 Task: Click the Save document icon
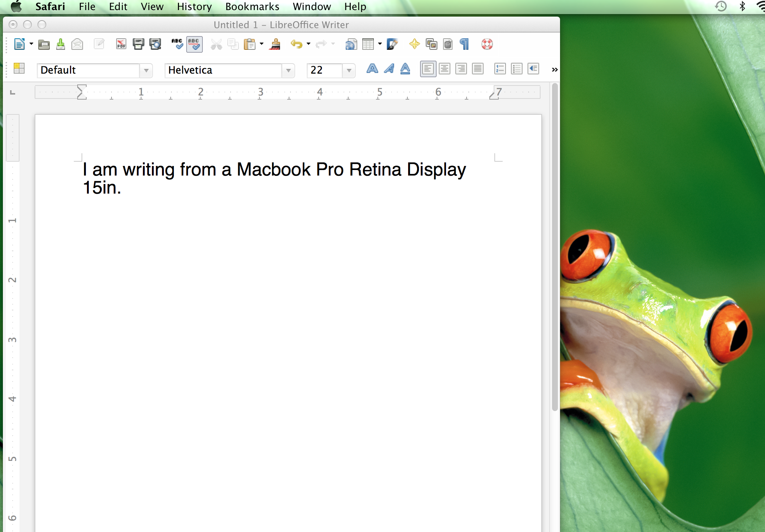(61, 44)
